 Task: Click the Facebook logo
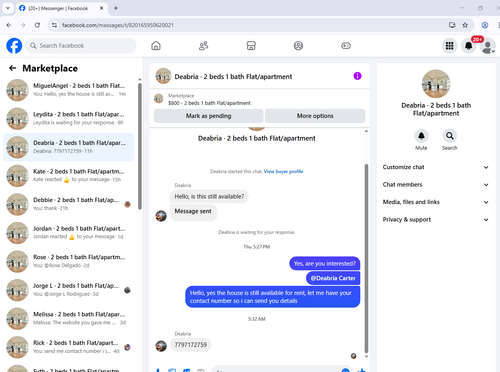point(14,46)
